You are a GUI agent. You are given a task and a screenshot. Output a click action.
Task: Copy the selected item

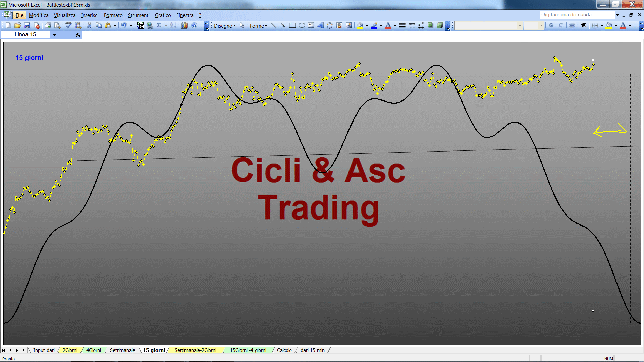pyautogui.click(x=99, y=25)
